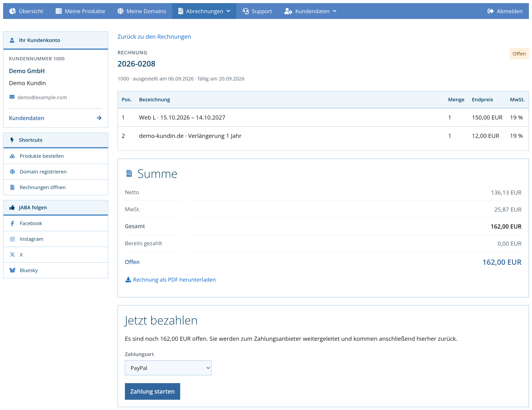The image size is (532, 410).
Task: Click the globe icon for Domain registrieren
Action: tap(12, 171)
